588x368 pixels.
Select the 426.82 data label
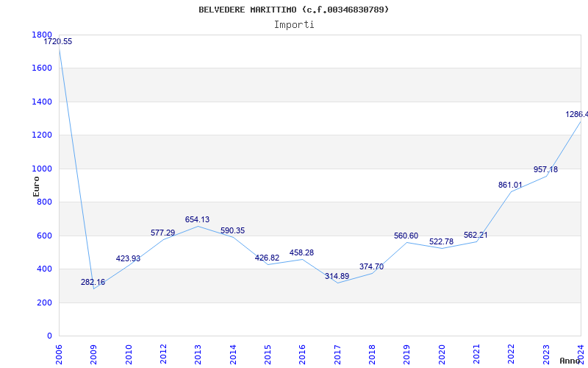pos(267,258)
